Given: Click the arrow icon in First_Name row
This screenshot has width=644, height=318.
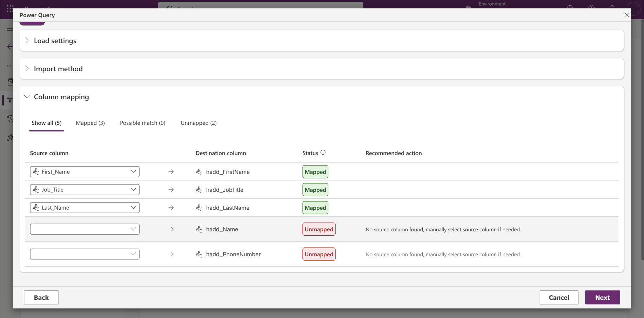Looking at the screenshot, I should (x=171, y=172).
